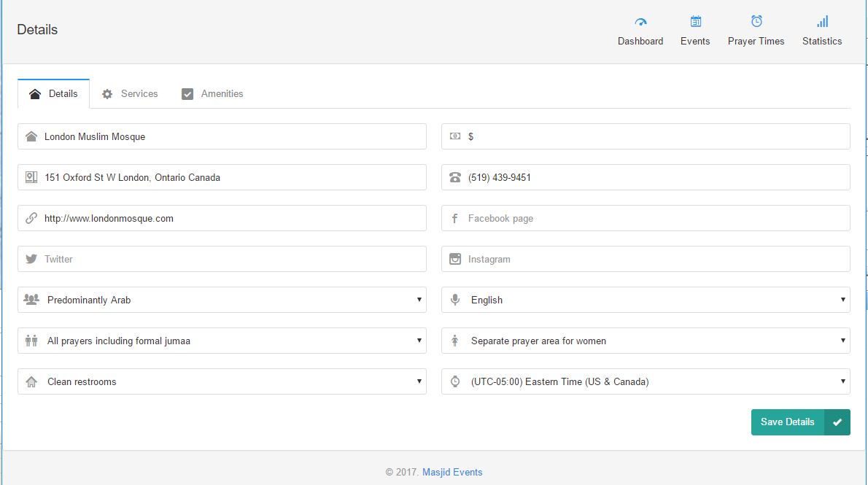Switch to the Amenities tab
The image size is (868, 485).
pyautogui.click(x=212, y=93)
